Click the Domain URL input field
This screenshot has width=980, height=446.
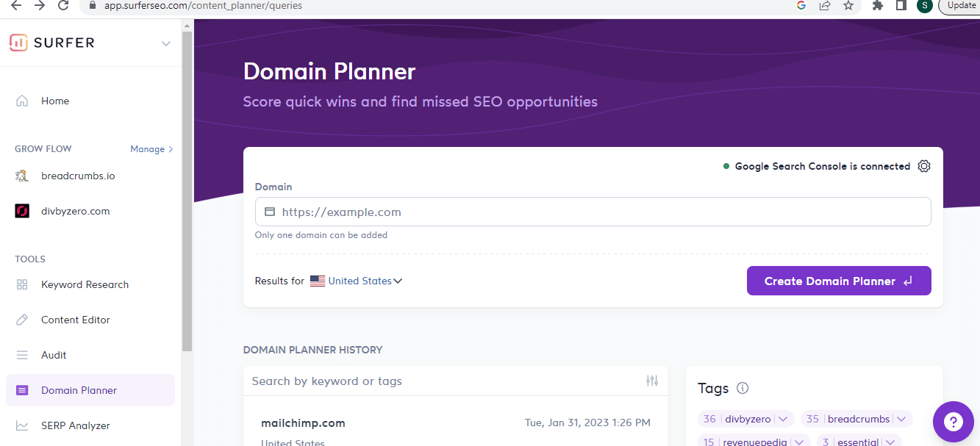593,212
